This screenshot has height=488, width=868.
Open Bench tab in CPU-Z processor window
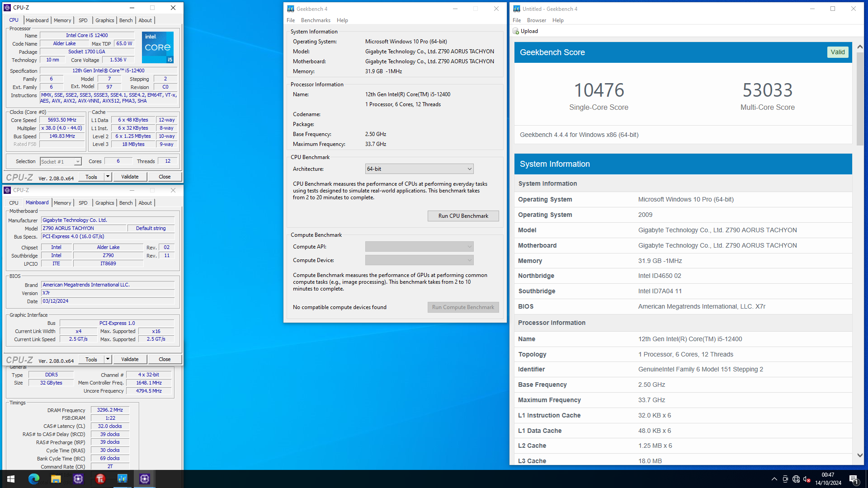[x=126, y=20]
